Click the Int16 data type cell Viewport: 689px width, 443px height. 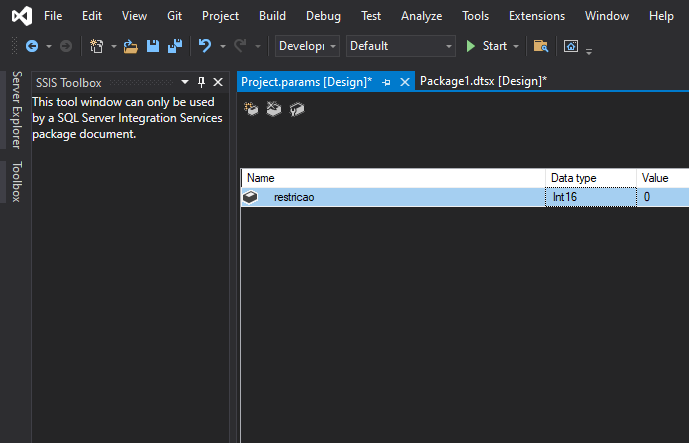coord(591,197)
